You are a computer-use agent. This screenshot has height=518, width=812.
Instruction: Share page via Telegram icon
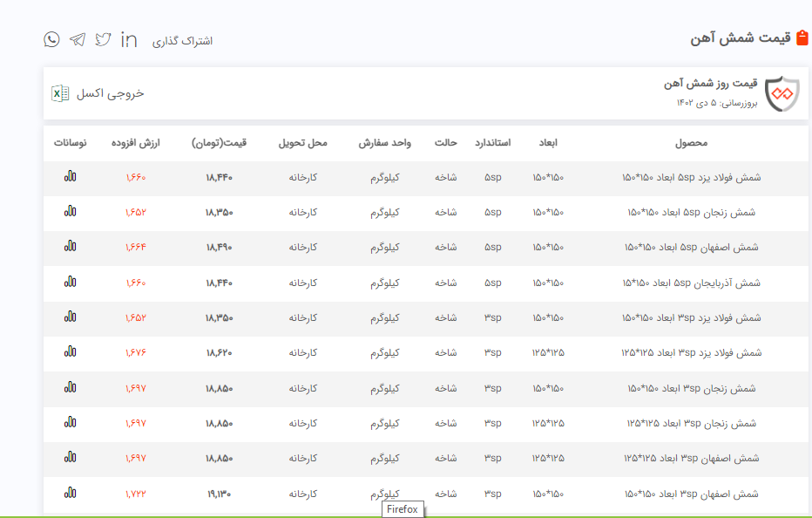tap(78, 39)
